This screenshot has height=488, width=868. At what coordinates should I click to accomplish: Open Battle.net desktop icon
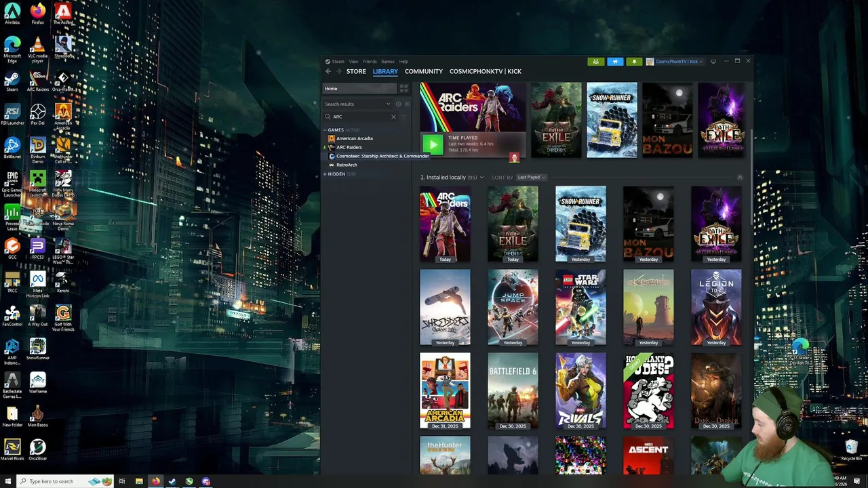click(x=12, y=148)
